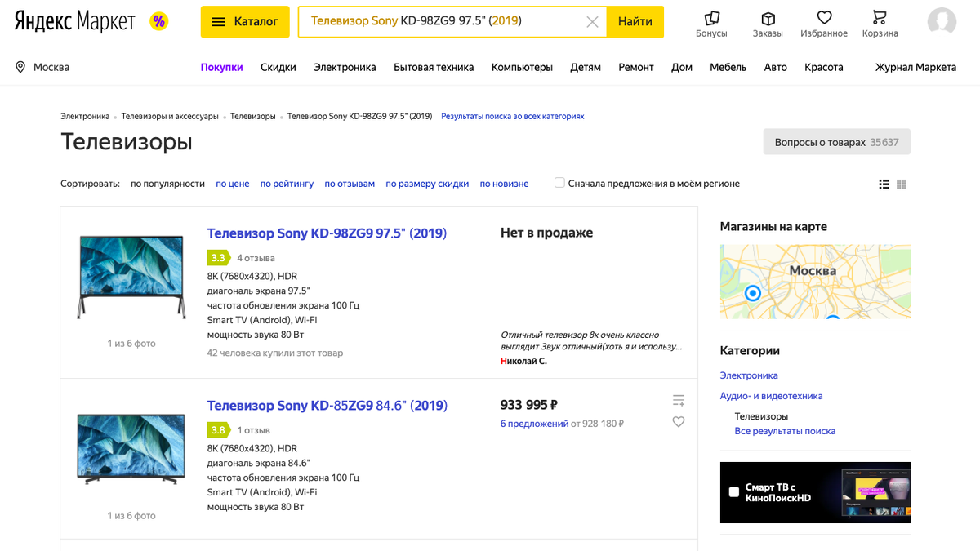The image size is (980, 551).
Task: Open the Скидки menu item
Action: tap(278, 67)
